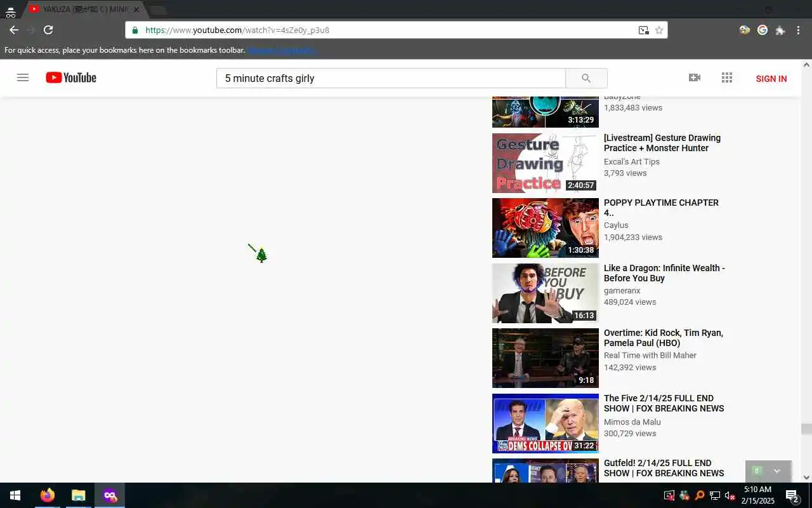This screenshot has height=508, width=812.
Task: Open Gutfeld! 2/14/25 FULL END SHOW title
Action: [x=664, y=468]
